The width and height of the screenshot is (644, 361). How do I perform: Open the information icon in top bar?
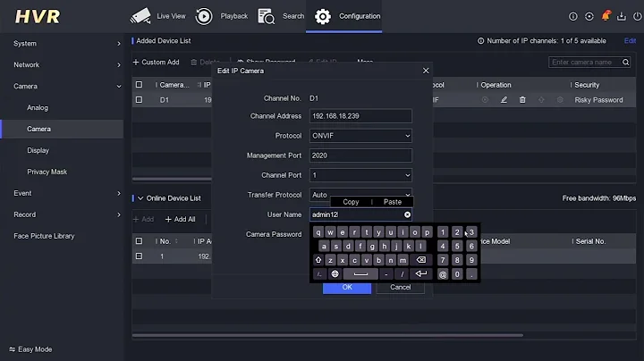click(573, 16)
